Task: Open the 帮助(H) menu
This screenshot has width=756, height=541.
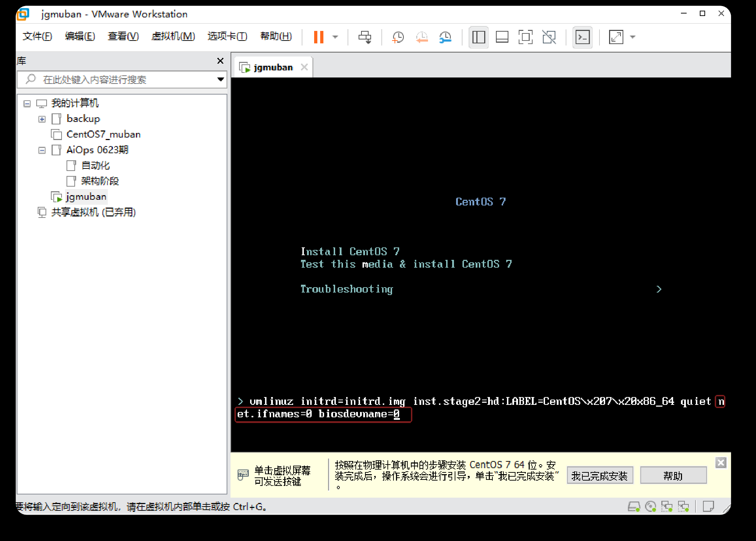Action: coord(276,36)
